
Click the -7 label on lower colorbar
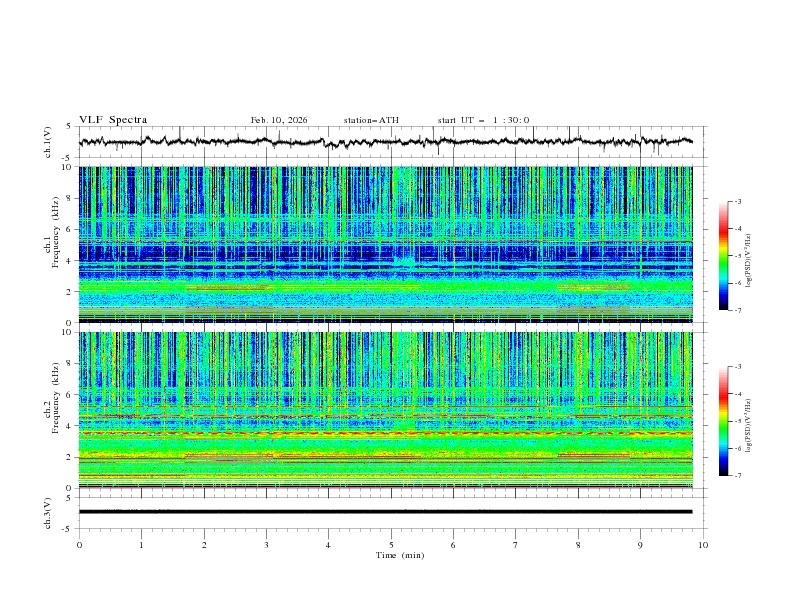738,476
